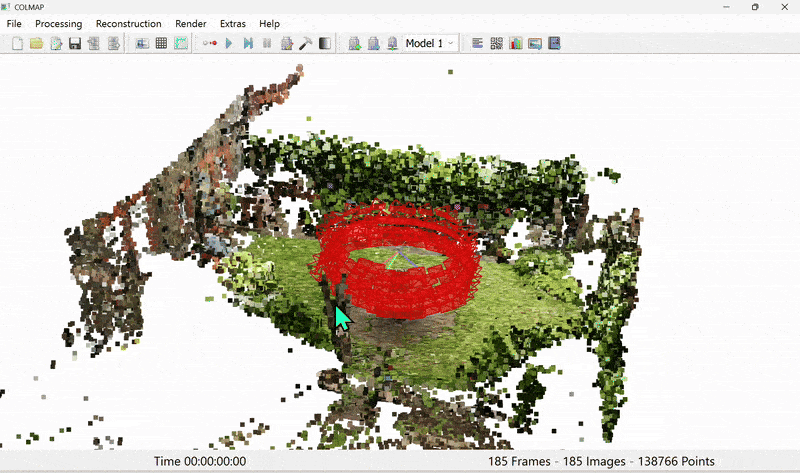Viewport: 800px width, 473px height.
Task: Open the Extras menu
Action: pos(232,23)
